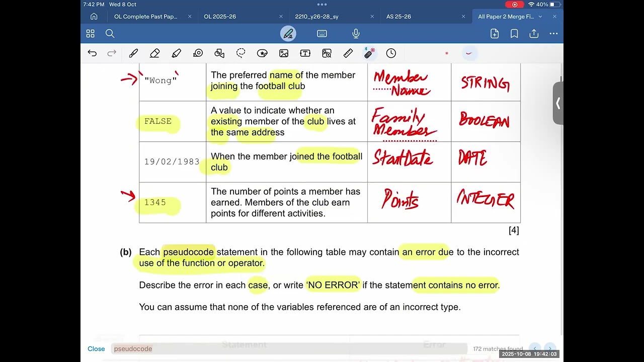Tap the screen recording indicator
Screen dimensions: 644x362
coord(514,5)
